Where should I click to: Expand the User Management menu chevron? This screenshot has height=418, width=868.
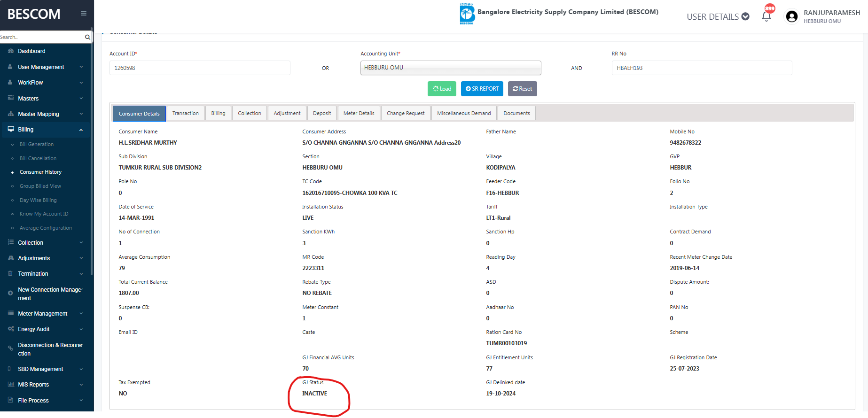click(81, 67)
